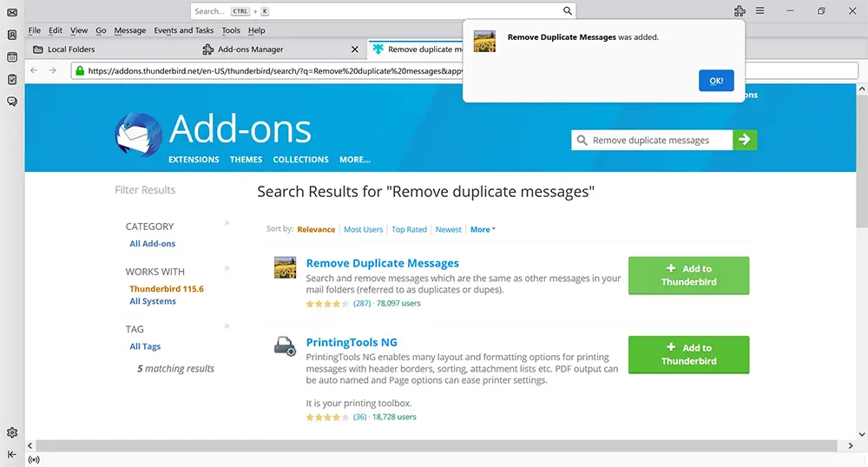Go to THEMES section

click(x=246, y=160)
